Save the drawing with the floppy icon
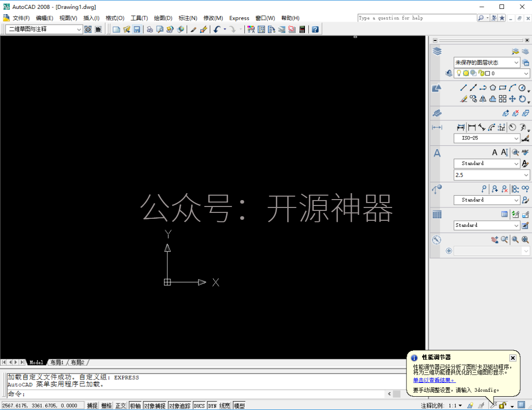 [137, 30]
